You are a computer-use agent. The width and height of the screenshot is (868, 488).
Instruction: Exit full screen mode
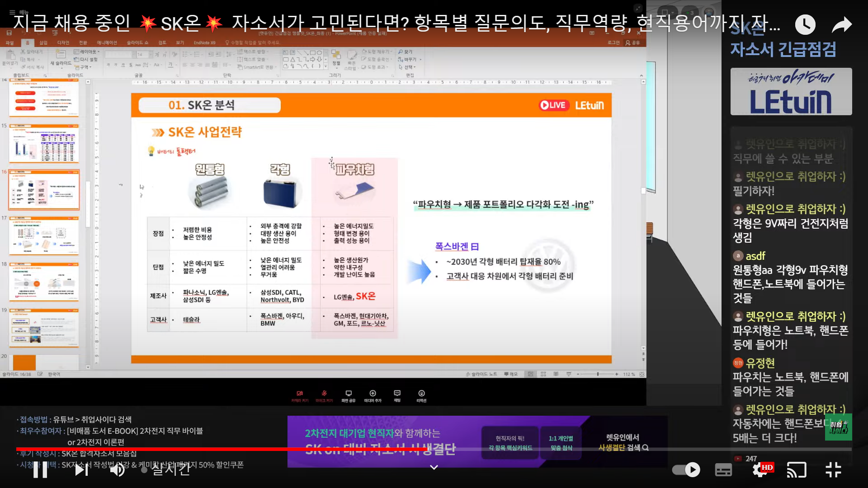click(833, 470)
